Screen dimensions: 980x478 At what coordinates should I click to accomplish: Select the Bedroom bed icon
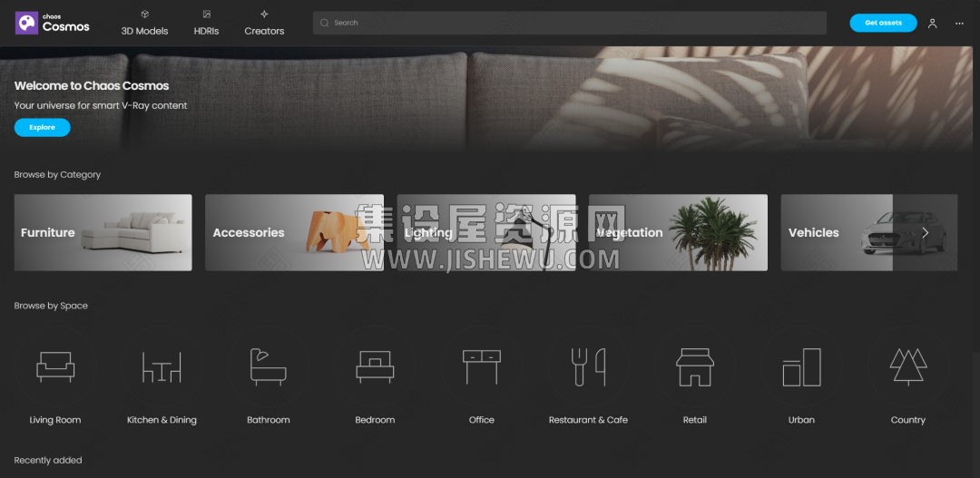tap(375, 366)
